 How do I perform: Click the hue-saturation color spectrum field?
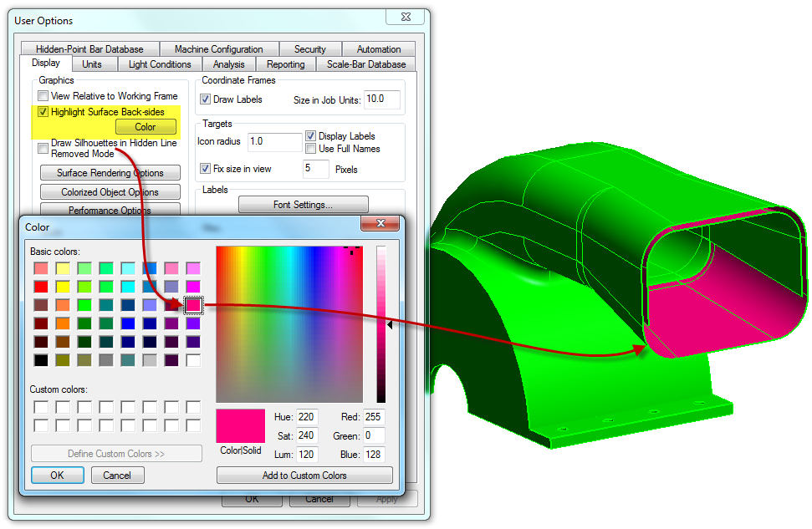tap(289, 324)
